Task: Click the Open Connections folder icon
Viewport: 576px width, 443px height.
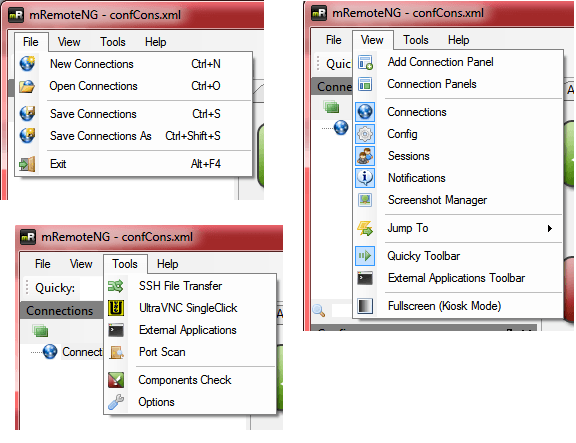Action: coord(27,86)
